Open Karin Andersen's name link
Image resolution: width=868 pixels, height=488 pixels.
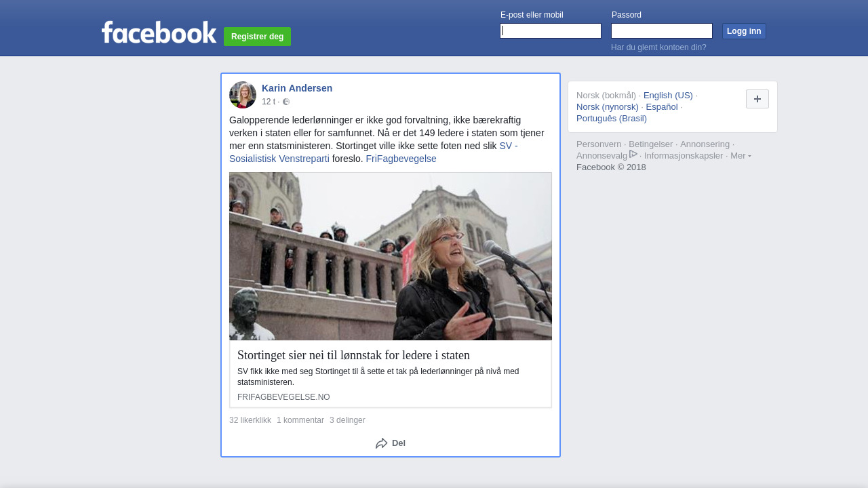(x=297, y=88)
